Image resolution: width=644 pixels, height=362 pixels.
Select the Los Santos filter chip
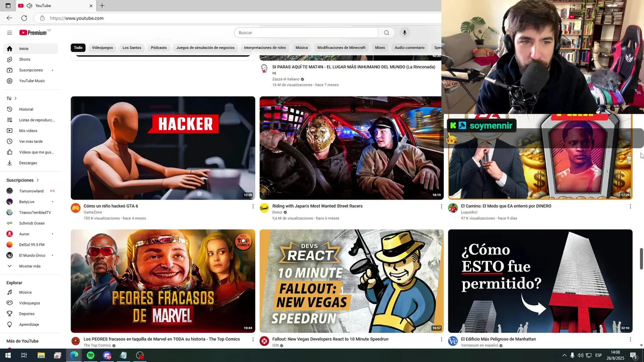point(132,48)
